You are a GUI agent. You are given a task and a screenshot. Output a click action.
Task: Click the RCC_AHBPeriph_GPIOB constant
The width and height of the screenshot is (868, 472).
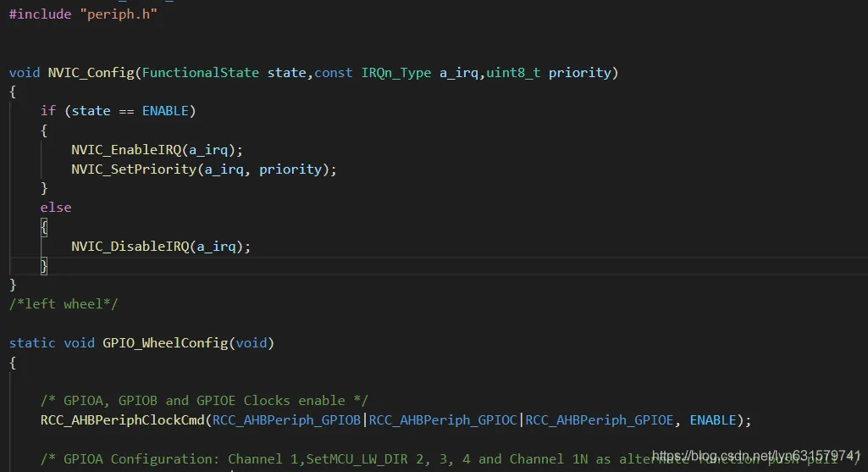point(287,420)
